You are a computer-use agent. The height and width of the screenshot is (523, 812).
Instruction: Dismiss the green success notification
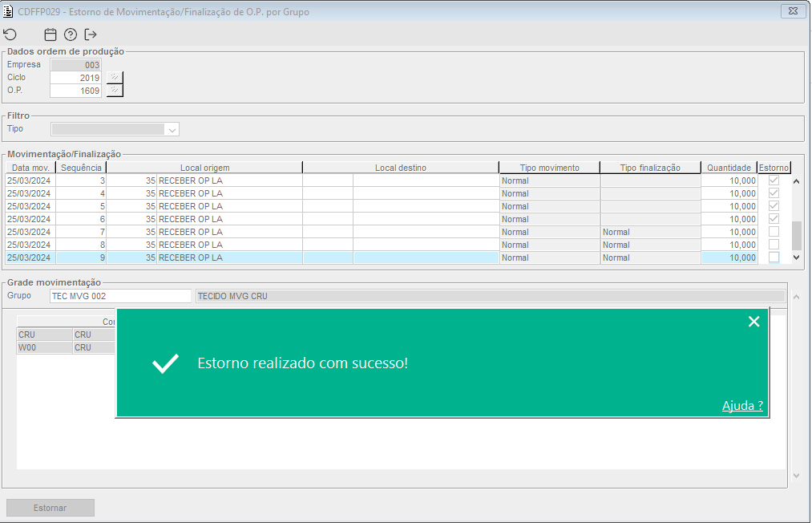click(754, 322)
